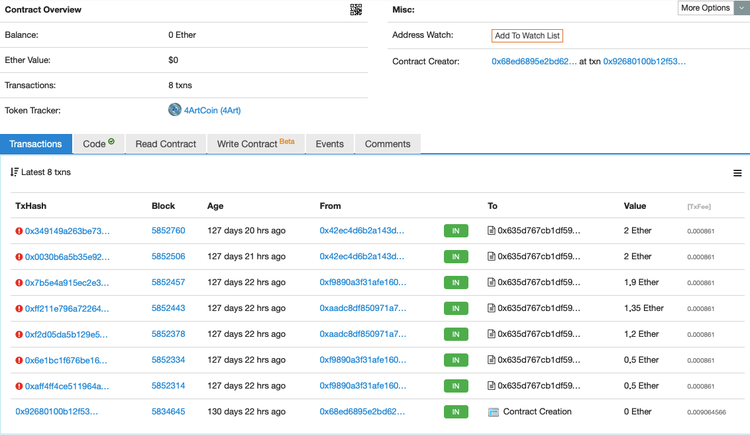This screenshot has width=750, height=435.
Task: Open transaction hash 0xf2d05da5b129e5
Action: coord(66,335)
